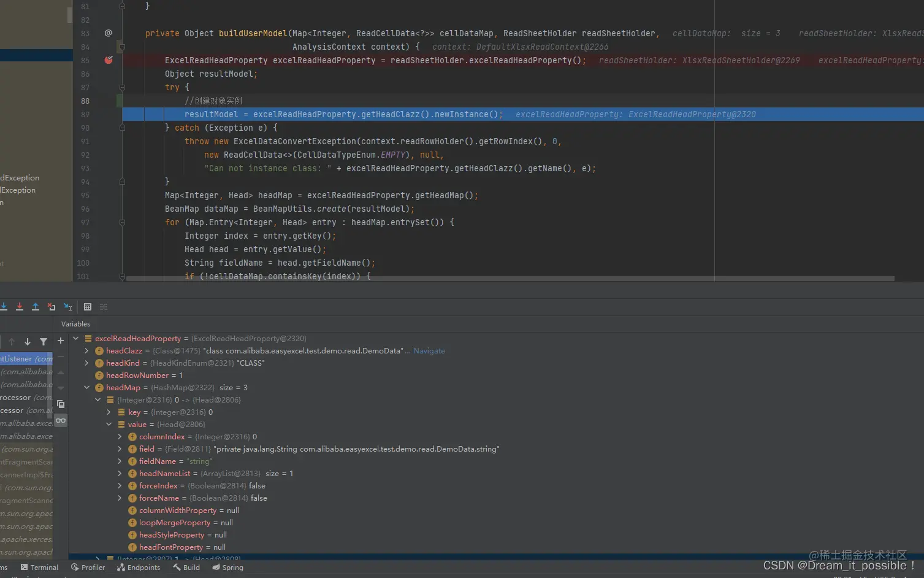Viewport: 924px width, 578px height.
Task: Click the Drop Frame icon
Action: (52, 307)
